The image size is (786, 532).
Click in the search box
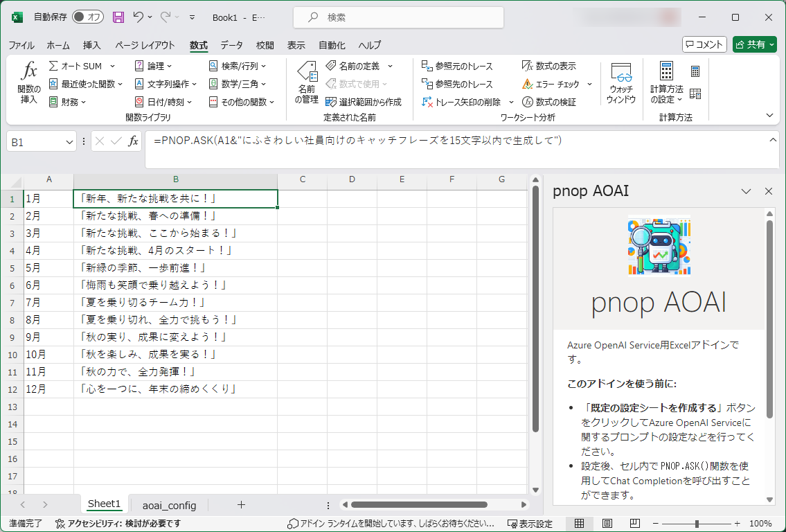(398, 17)
